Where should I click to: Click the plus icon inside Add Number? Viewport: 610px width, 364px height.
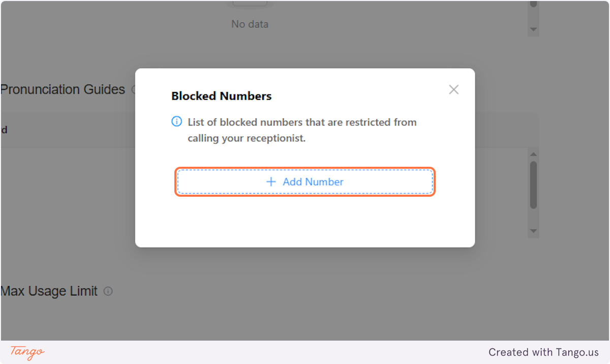click(x=270, y=181)
